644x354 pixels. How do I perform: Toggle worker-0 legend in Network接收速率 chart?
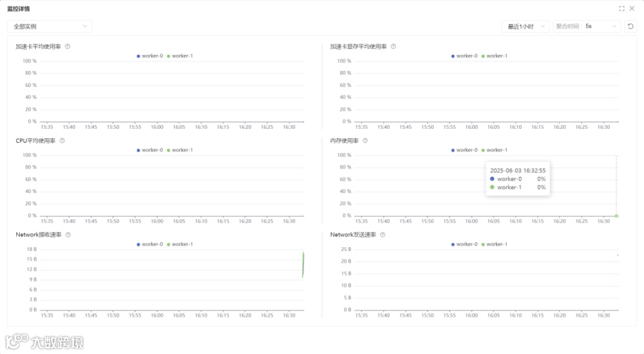coord(150,244)
